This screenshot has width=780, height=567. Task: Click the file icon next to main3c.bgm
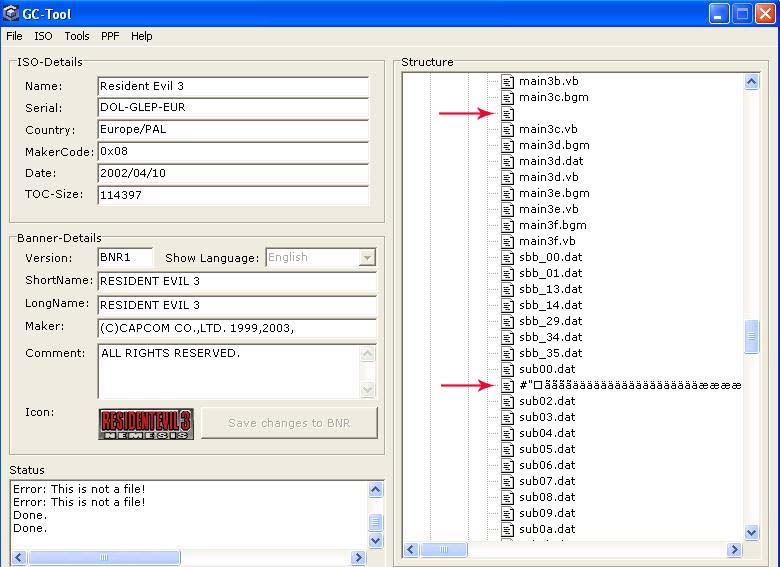coord(507,97)
